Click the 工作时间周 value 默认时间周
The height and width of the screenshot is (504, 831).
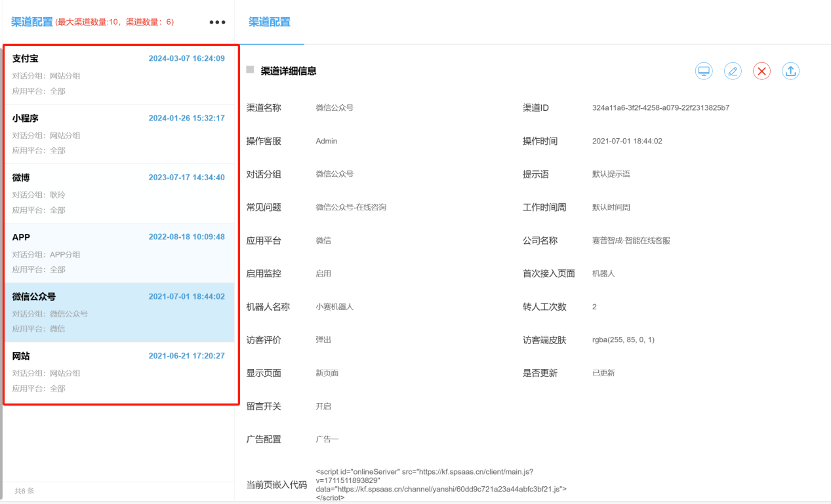pos(611,207)
